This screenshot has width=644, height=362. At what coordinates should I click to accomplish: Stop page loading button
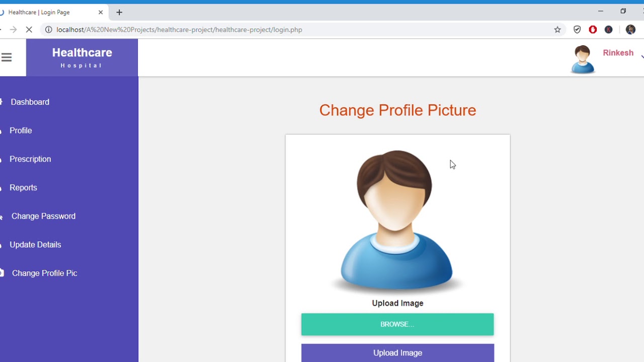pyautogui.click(x=29, y=30)
